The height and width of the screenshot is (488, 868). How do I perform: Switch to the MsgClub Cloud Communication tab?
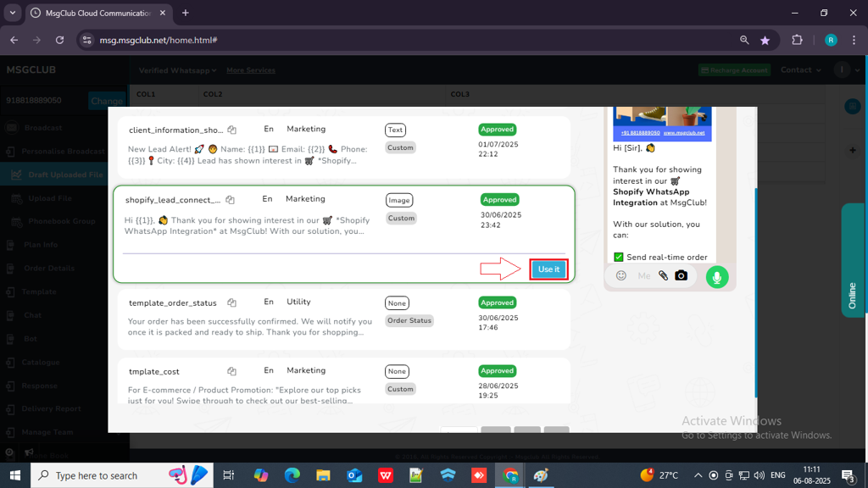(98, 13)
